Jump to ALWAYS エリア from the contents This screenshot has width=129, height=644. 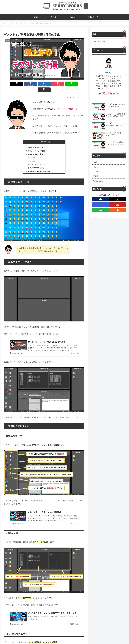click(x=35, y=158)
